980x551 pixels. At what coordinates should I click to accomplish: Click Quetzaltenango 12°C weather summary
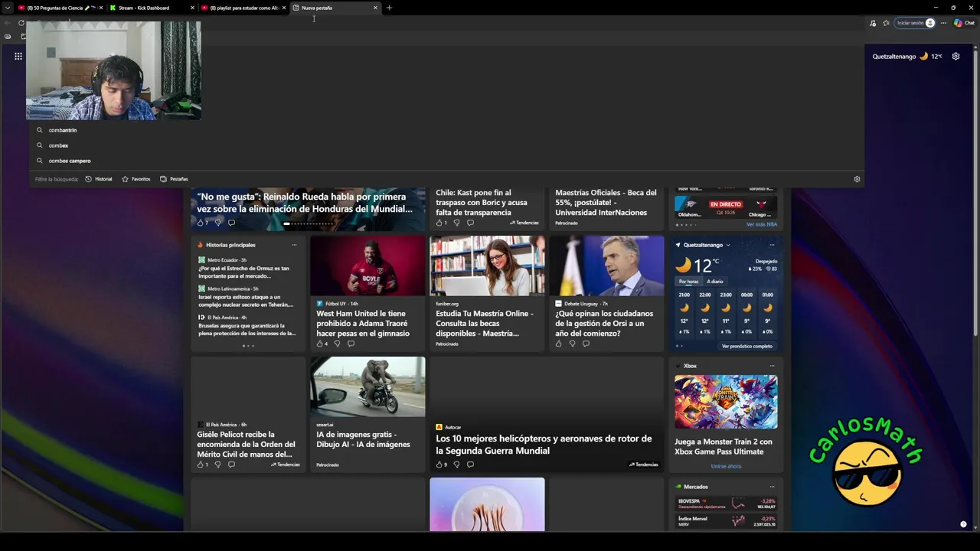click(907, 56)
